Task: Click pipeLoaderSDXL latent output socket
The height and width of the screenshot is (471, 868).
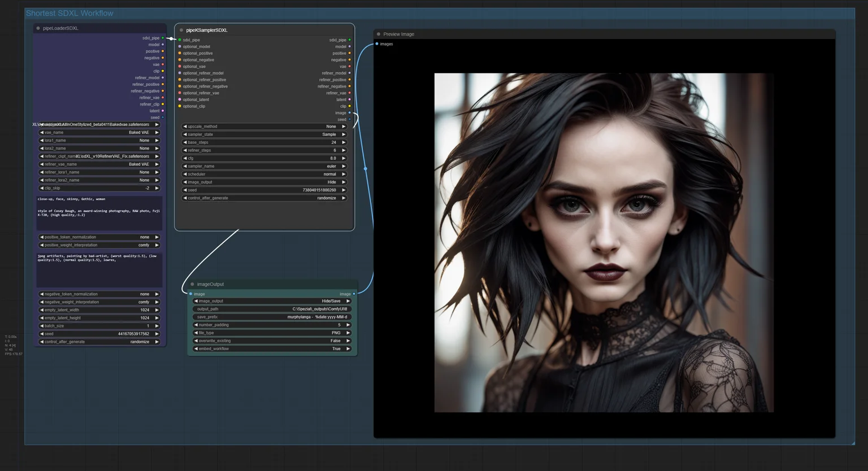Action: (163, 111)
